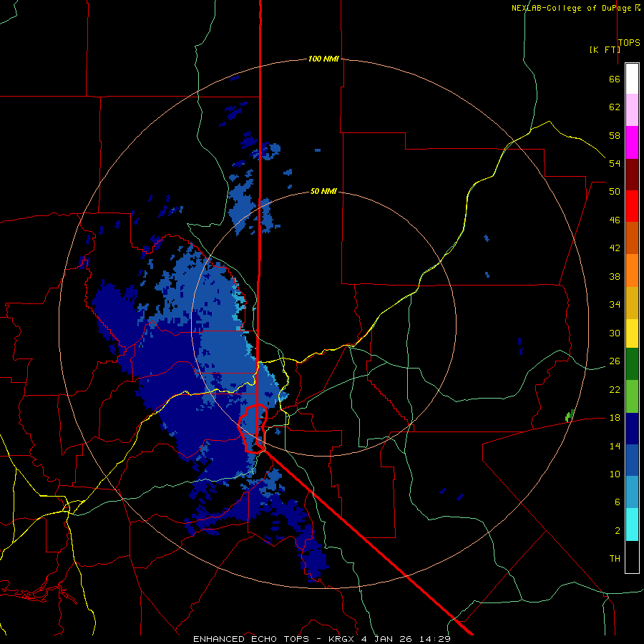644x644 pixels.
Task: Click the orange swatch at 42 kft
Action: [632, 270]
